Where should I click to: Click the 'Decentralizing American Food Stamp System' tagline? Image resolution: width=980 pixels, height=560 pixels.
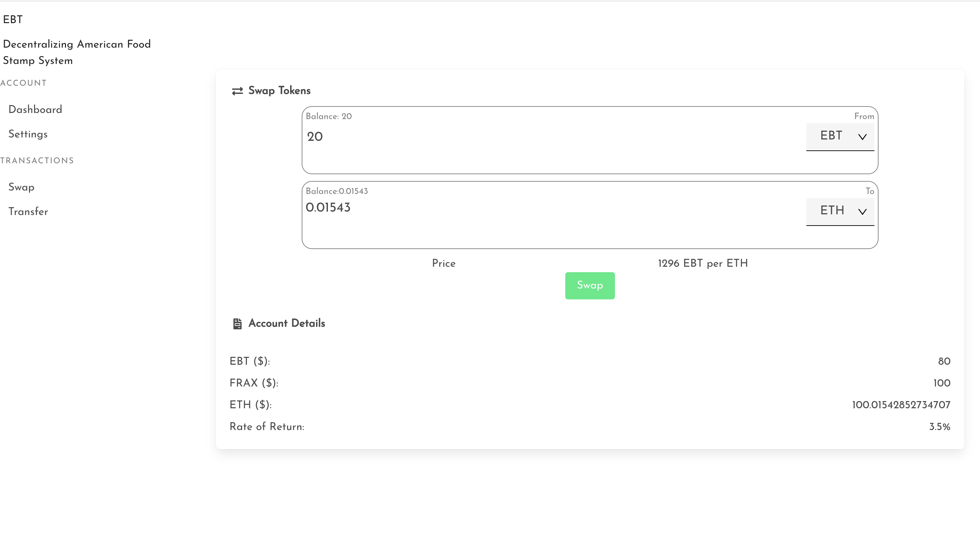(x=77, y=53)
